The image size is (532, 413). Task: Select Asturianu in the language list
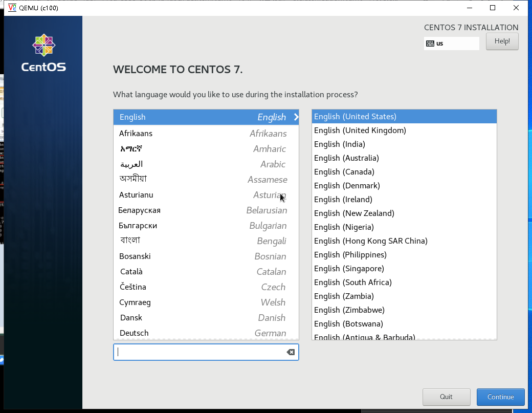[206, 195]
